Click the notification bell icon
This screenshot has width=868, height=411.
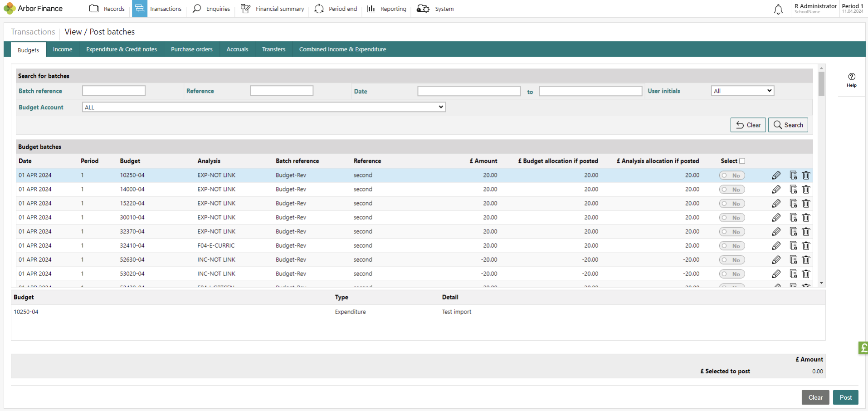[x=778, y=9]
